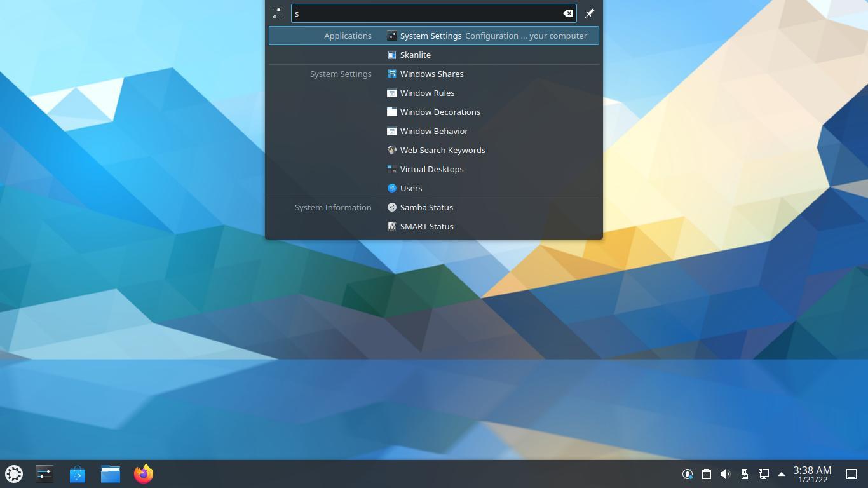Select the System Settings result
The image size is (868, 488).
(431, 36)
